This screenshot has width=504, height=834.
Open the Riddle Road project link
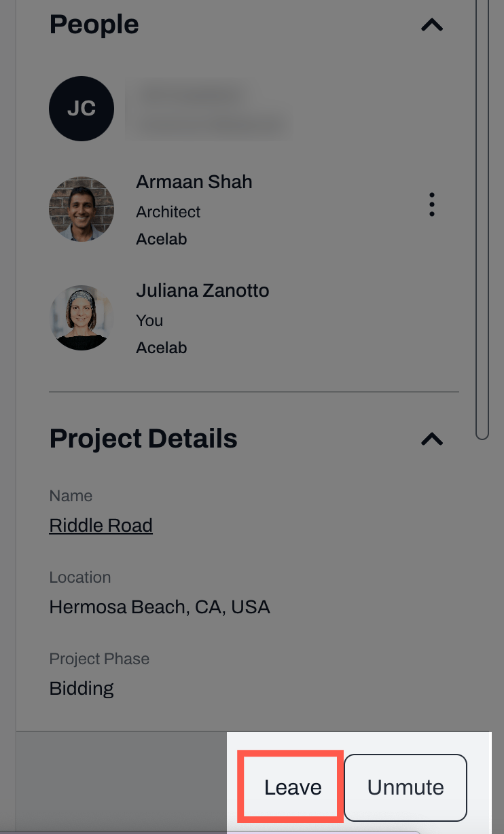(101, 526)
